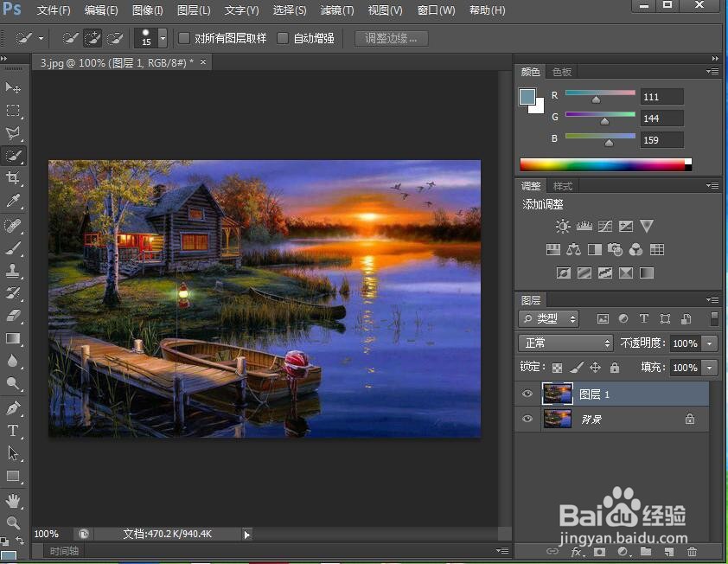
Task: Toggle lock transparent pixels
Action: 557,368
